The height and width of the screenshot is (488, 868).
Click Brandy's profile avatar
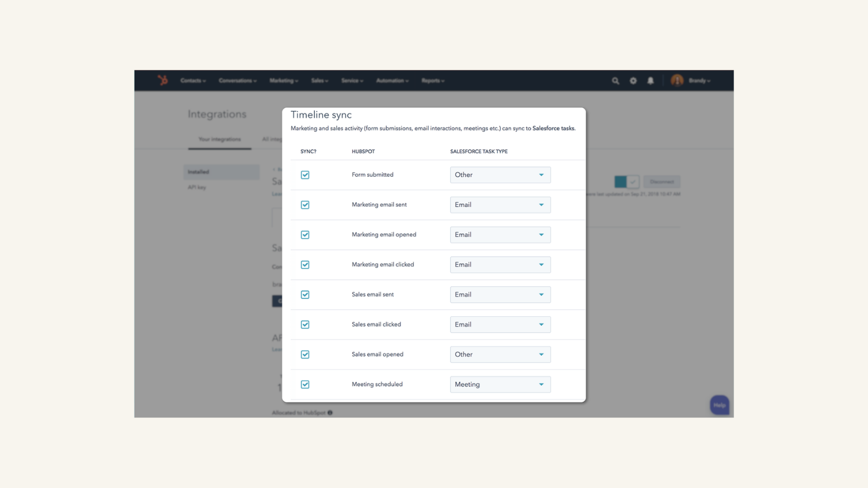click(677, 80)
